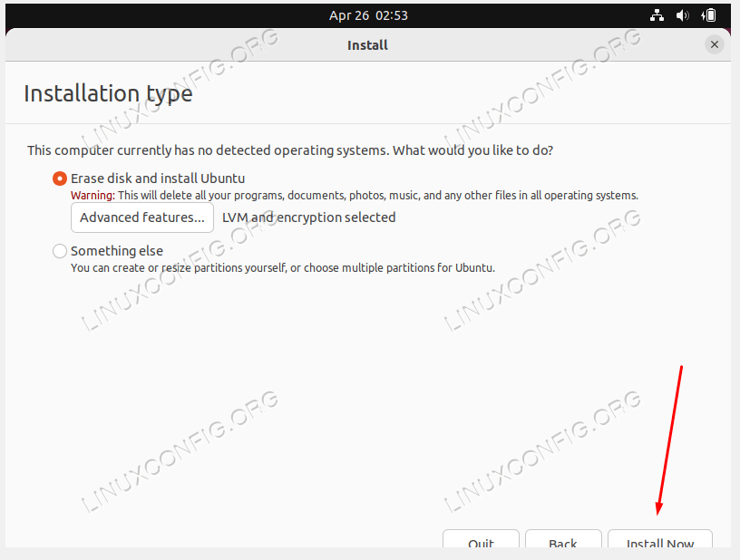The image size is (740, 560).
Task: Click the volume speaker icon
Action: pyautogui.click(x=683, y=15)
